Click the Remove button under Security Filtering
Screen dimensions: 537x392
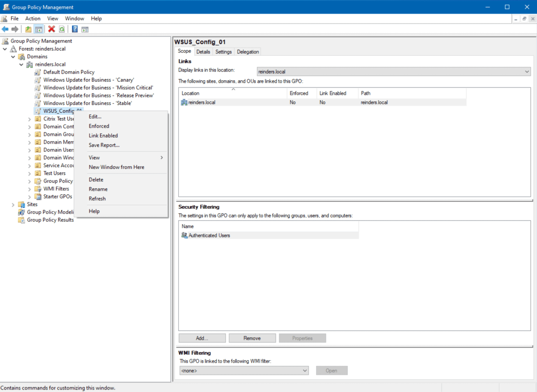[252, 338]
